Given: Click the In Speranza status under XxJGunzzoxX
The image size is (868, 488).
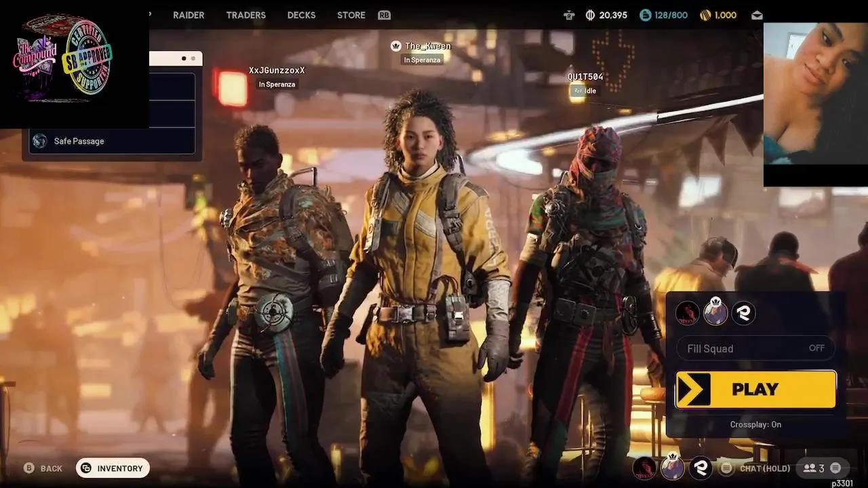Looking at the screenshot, I should point(277,84).
